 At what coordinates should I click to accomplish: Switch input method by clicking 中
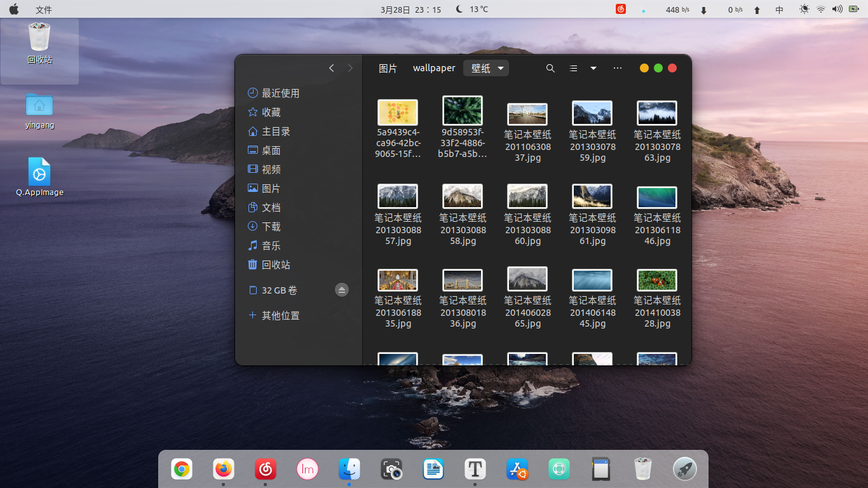[779, 9]
